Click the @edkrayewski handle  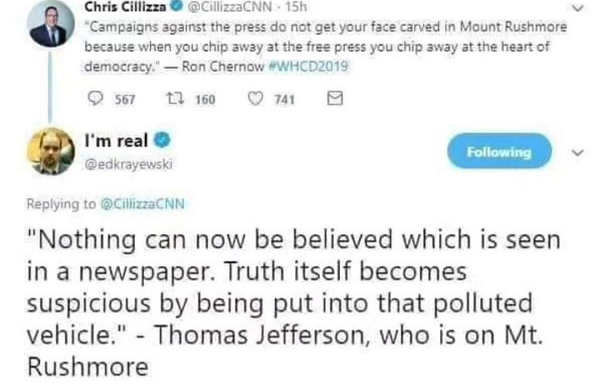[x=128, y=164]
